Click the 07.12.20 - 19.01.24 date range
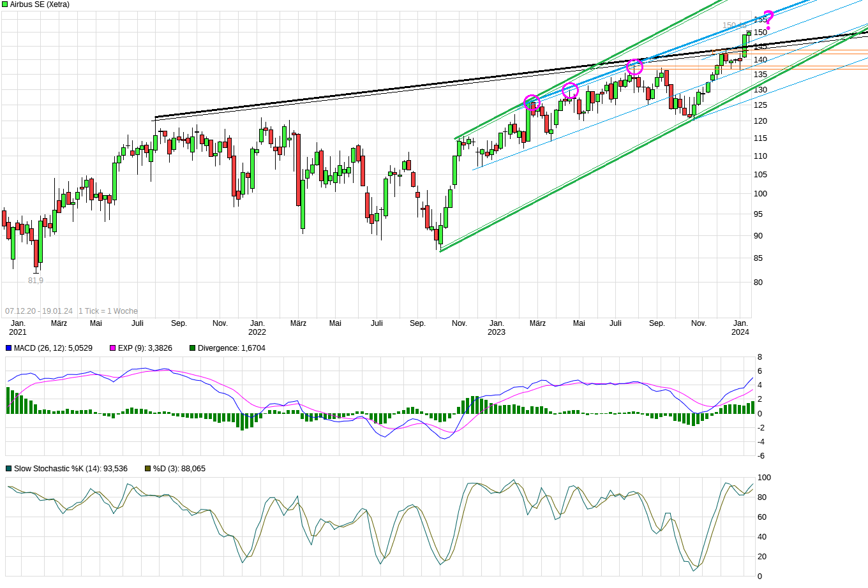Viewport: 868px width, 588px height. [39, 311]
